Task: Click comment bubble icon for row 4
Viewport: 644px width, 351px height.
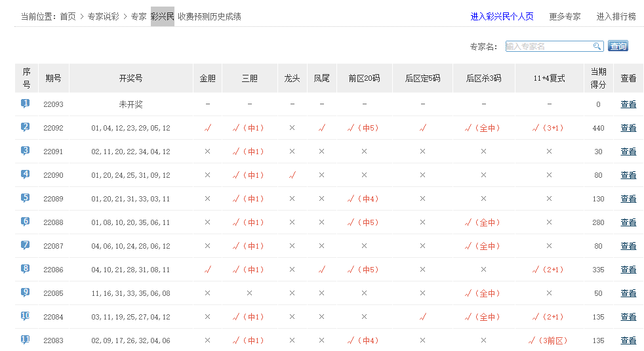Action: [26, 175]
